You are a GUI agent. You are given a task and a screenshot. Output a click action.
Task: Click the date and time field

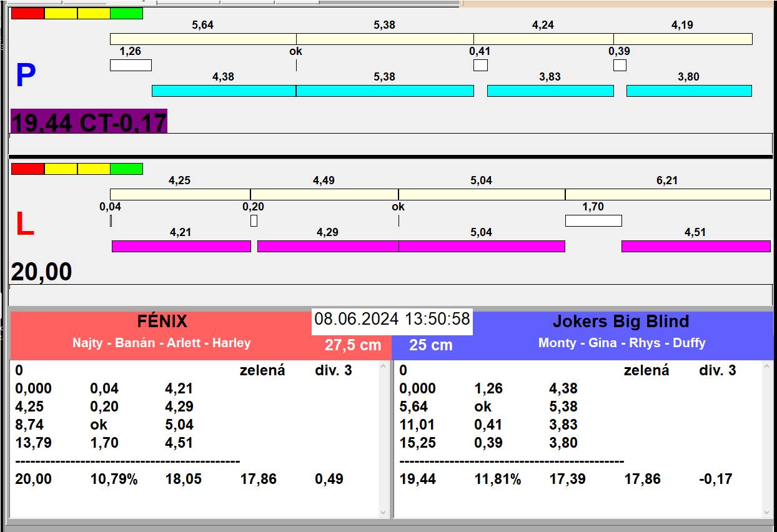coord(392,319)
